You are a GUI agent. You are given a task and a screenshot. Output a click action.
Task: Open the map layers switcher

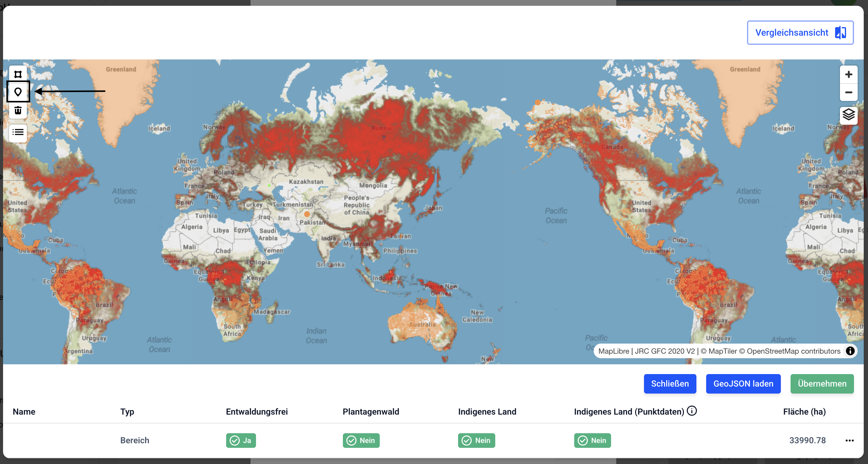point(848,115)
